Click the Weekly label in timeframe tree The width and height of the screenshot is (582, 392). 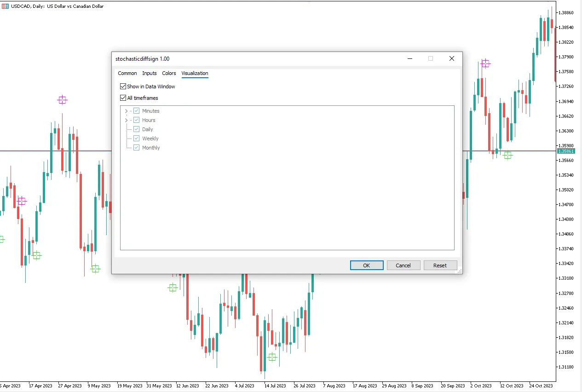pos(150,138)
